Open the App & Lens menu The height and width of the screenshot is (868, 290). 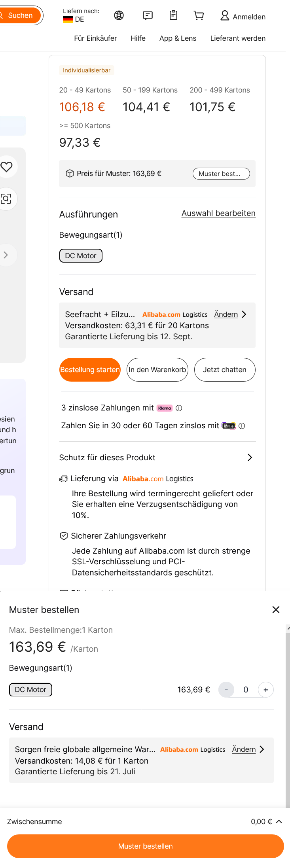pyautogui.click(x=178, y=38)
